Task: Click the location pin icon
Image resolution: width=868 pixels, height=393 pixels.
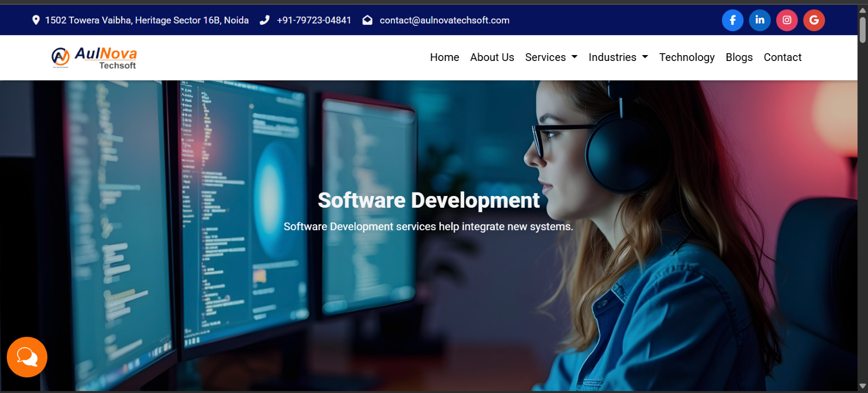Action: 36,20
